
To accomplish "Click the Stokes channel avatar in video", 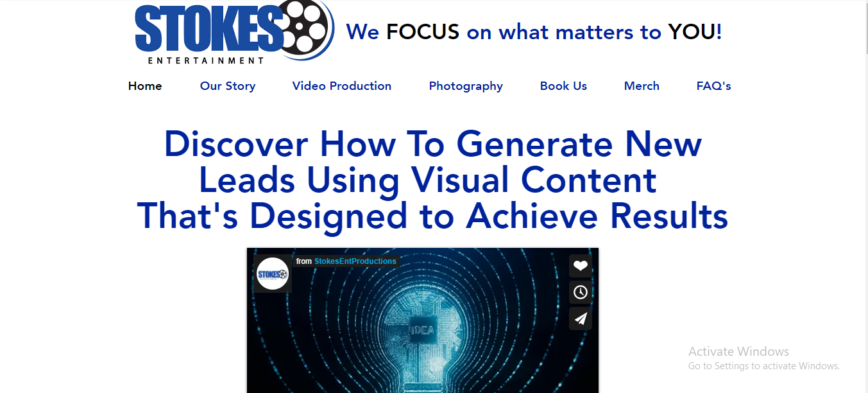I will pos(273,274).
